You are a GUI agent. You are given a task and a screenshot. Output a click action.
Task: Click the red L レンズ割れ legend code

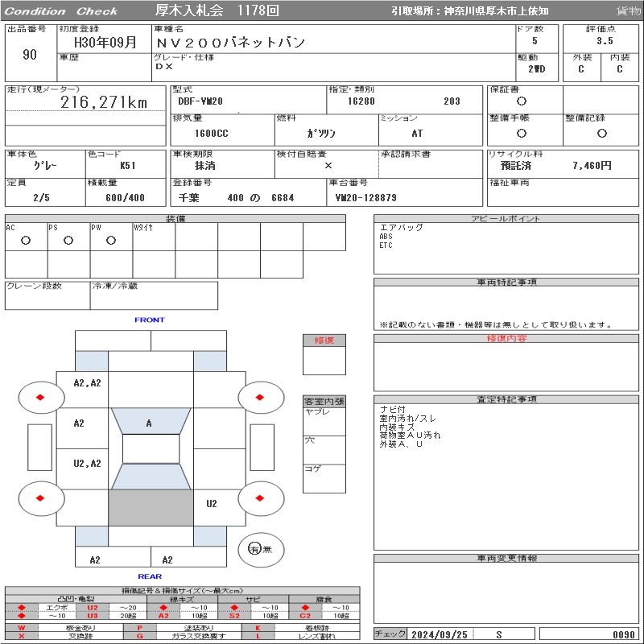pyautogui.click(x=258, y=636)
